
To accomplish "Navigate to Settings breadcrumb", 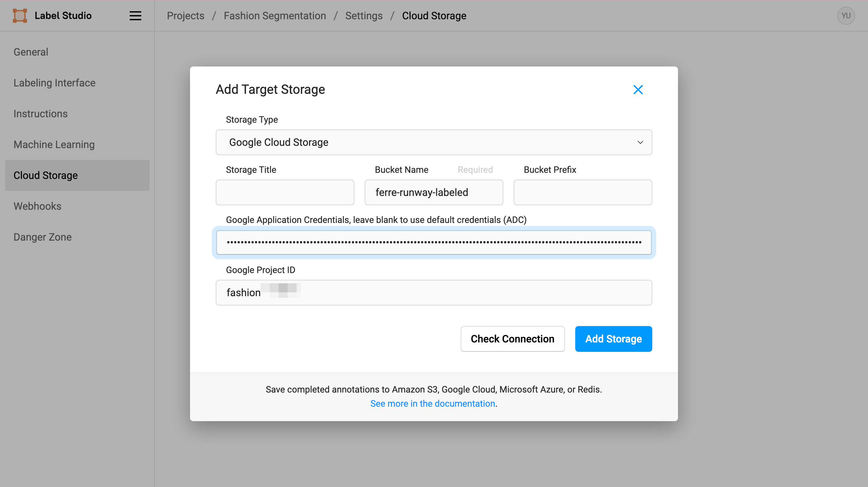I will [364, 16].
